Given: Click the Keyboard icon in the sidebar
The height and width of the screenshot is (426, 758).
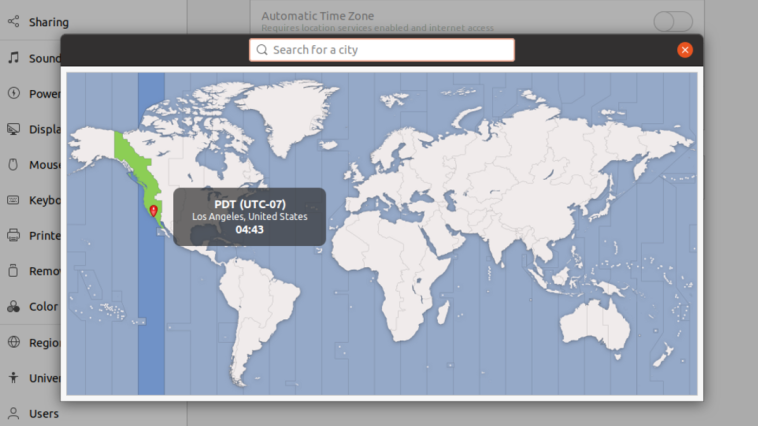Looking at the screenshot, I should click(x=14, y=200).
